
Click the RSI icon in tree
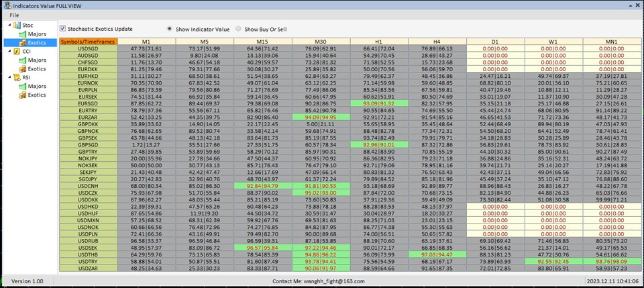pyautogui.click(x=17, y=78)
